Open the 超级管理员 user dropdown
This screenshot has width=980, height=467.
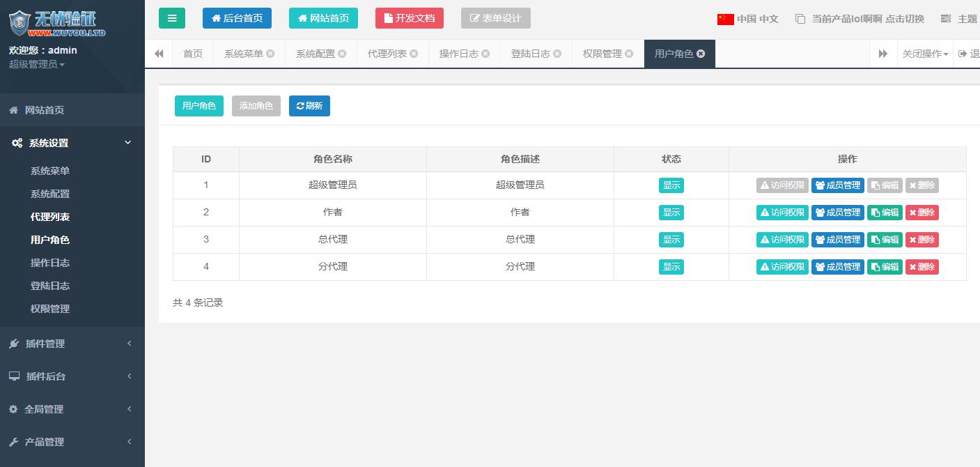pyautogui.click(x=37, y=65)
